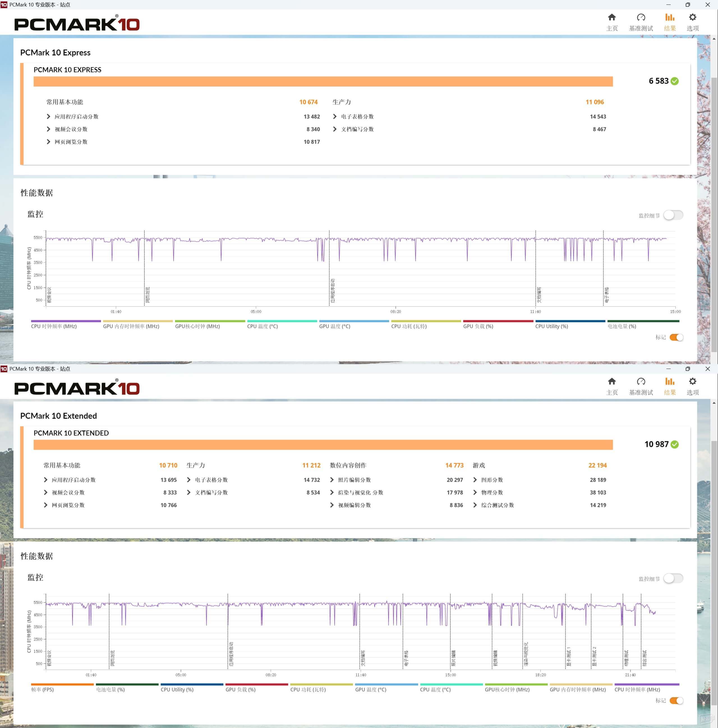718x728 pixels.
Task: Select CPU power legend in Extended chart
Action: coord(322,688)
